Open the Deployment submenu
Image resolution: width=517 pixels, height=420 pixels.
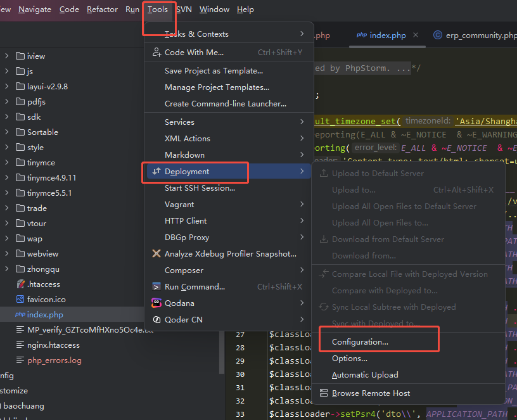[x=229, y=171]
